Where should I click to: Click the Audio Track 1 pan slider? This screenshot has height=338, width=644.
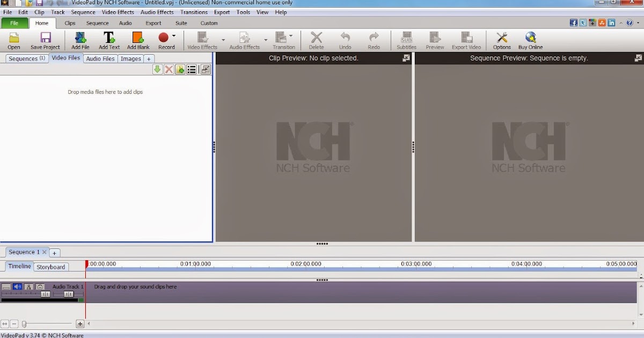tap(69, 294)
